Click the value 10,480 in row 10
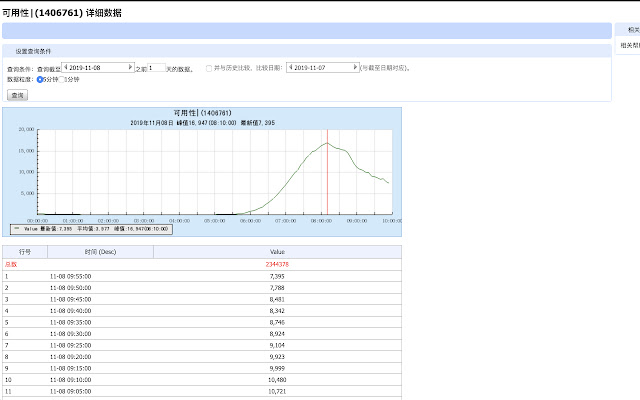 (277, 380)
